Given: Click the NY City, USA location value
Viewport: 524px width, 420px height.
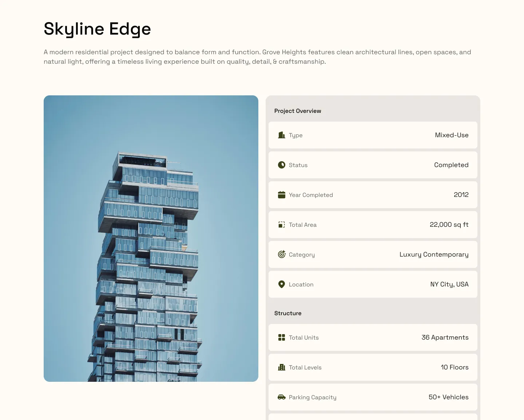Looking at the screenshot, I should click(449, 284).
